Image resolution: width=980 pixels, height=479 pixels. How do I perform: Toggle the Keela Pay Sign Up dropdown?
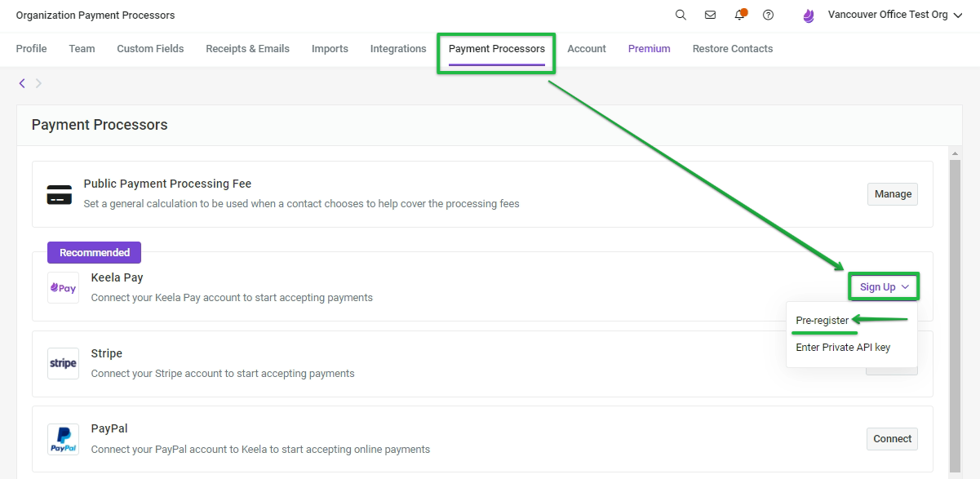click(x=884, y=287)
